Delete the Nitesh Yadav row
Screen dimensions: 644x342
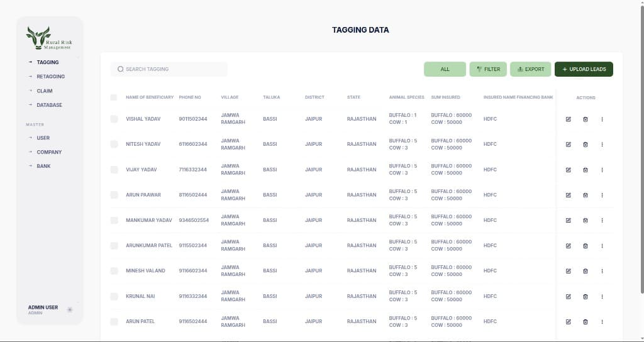pyautogui.click(x=586, y=145)
